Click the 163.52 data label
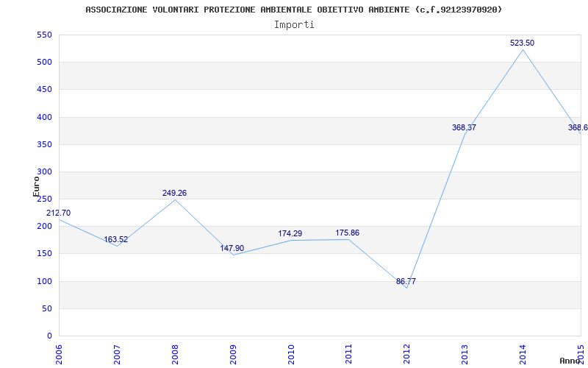 click(115, 240)
